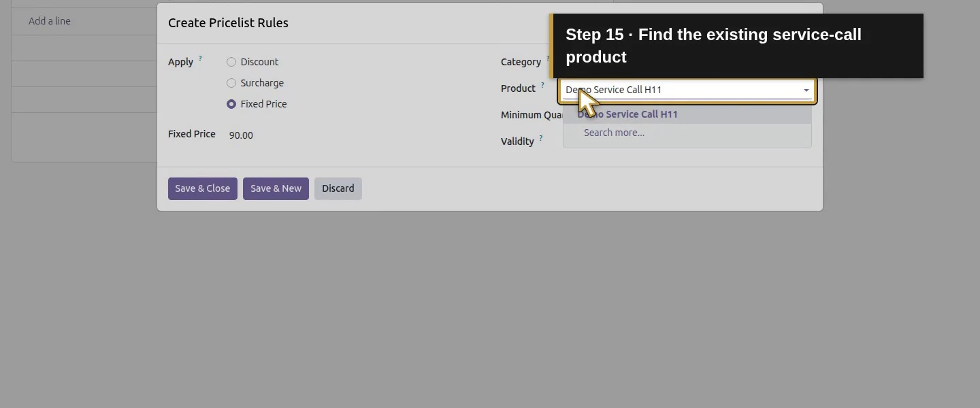Viewport: 980px width, 408px height.
Task: Click the Create Pricelist Rules title
Action: 228,22
